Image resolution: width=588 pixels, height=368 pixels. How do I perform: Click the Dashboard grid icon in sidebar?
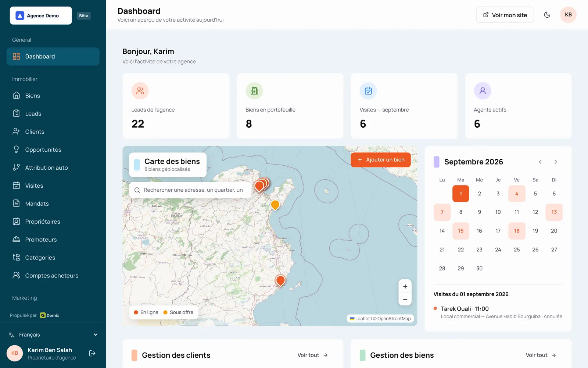(x=16, y=56)
